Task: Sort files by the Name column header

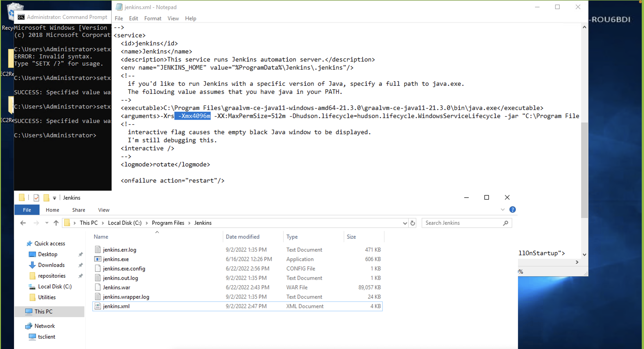Action: (x=101, y=237)
